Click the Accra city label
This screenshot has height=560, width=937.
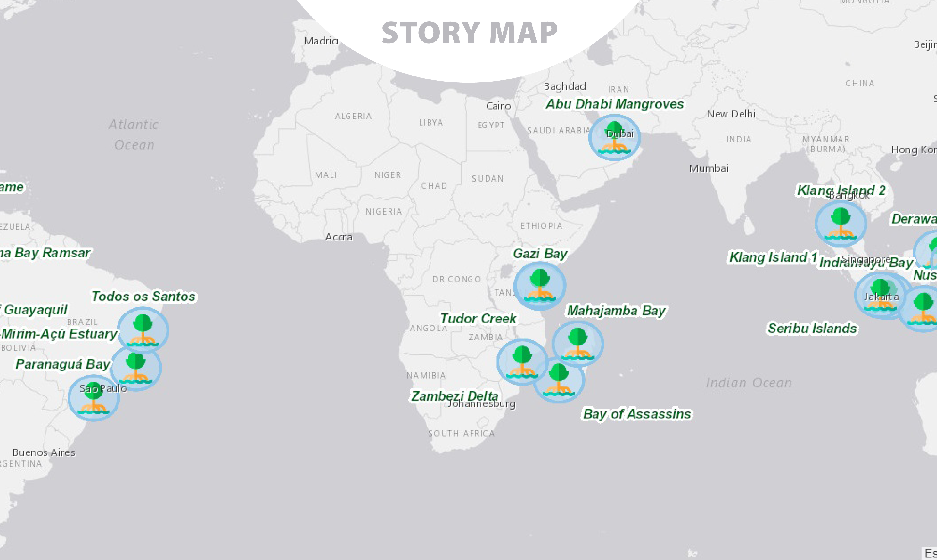click(339, 237)
